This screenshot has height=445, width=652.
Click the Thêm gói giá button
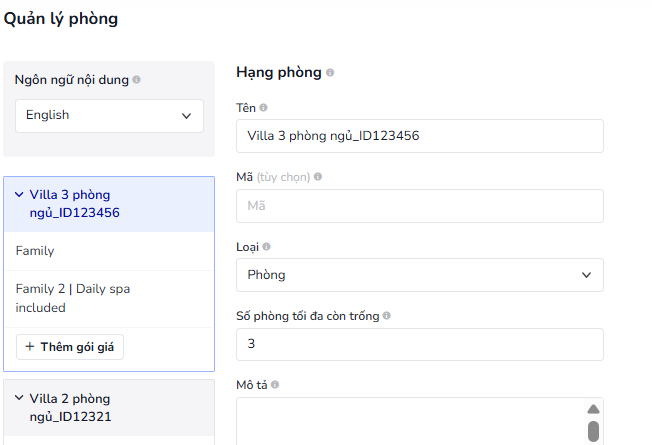pyautogui.click(x=70, y=347)
